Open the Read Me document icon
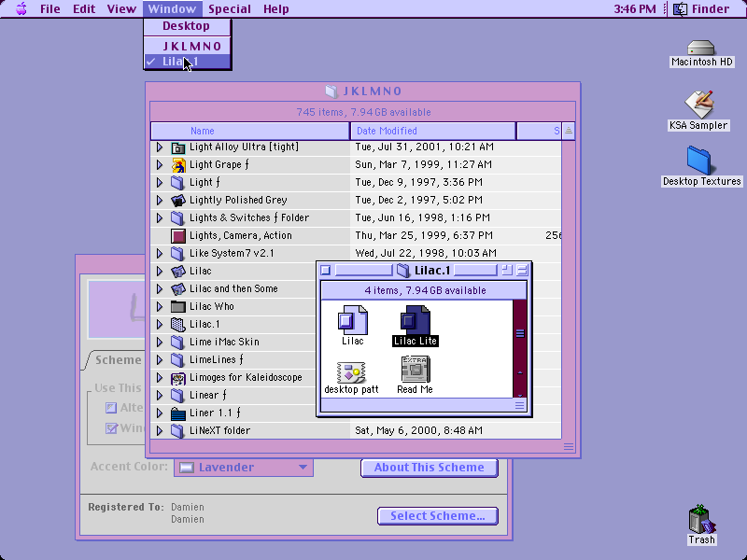The width and height of the screenshot is (747, 560). tap(416, 369)
